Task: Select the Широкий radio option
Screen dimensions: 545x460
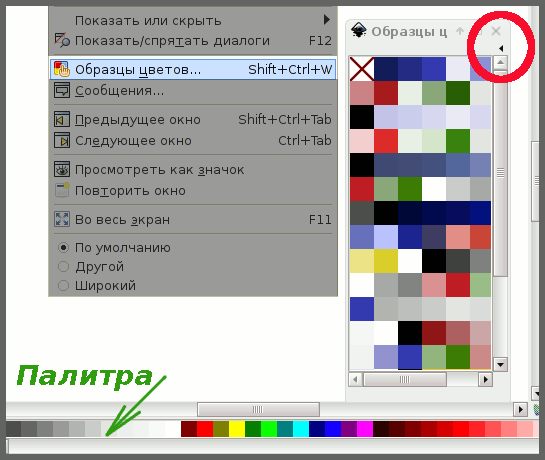Action: pos(63,285)
